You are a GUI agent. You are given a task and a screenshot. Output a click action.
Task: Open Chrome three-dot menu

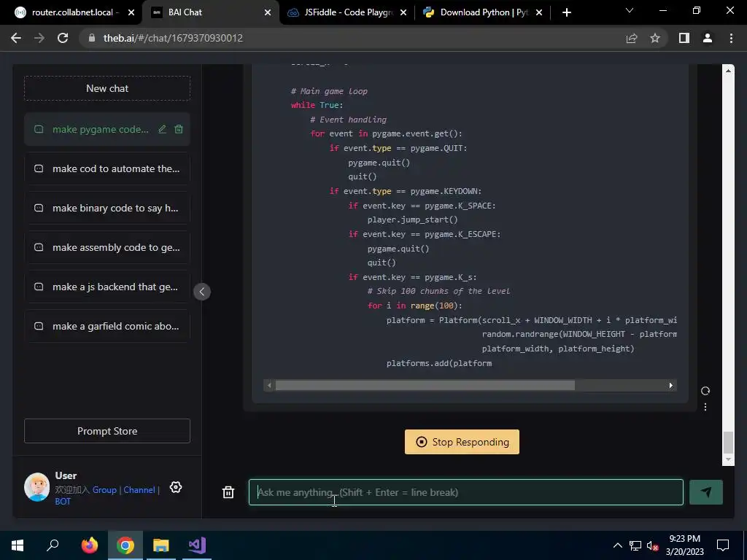pyautogui.click(x=731, y=38)
